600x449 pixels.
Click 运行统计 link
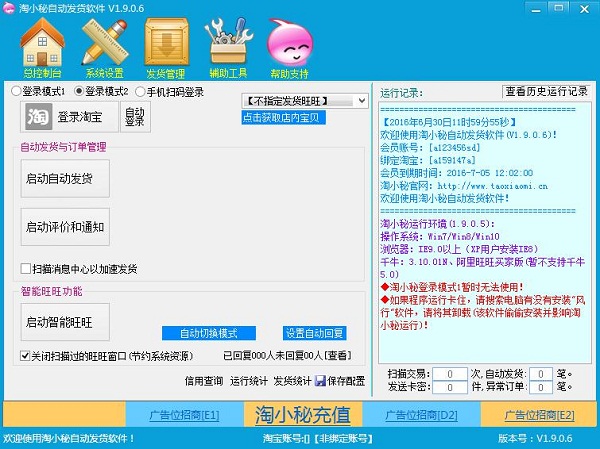pyautogui.click(x=249, y=381)
